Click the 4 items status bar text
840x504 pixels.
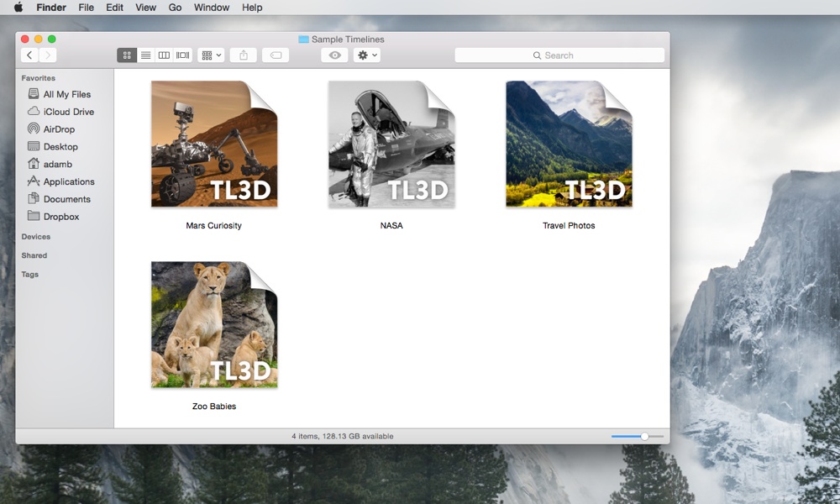(343, 437)
